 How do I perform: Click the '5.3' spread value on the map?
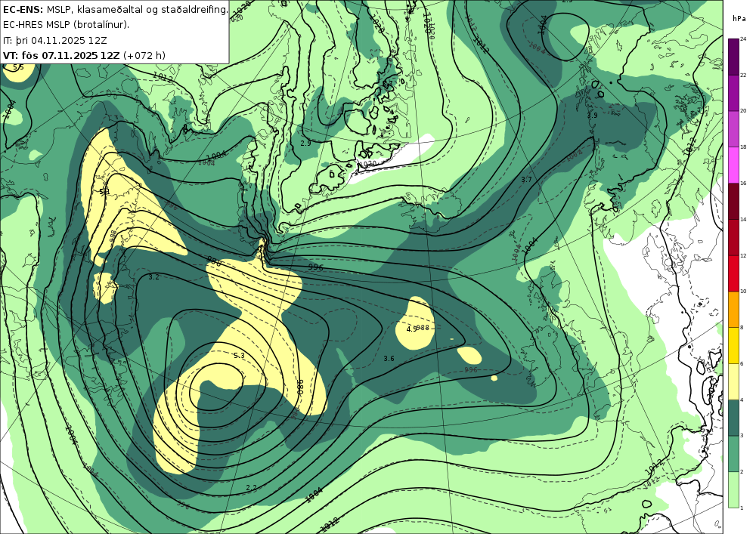tap(239, 355)
